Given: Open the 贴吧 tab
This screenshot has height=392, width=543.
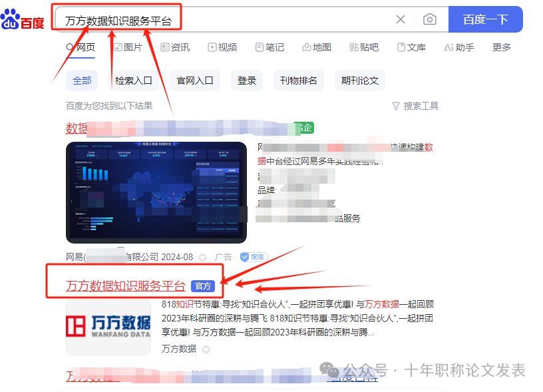Looking at the screenshot, I should 364,47.
